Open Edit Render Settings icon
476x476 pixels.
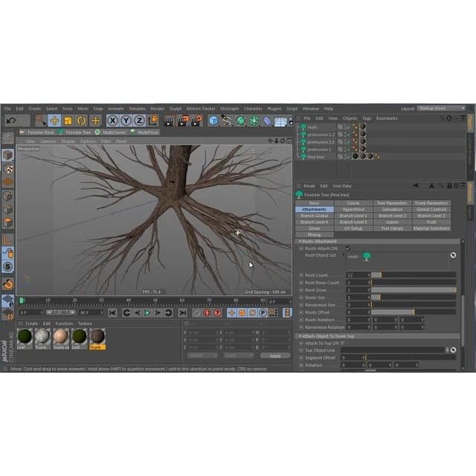coord(196,120)
